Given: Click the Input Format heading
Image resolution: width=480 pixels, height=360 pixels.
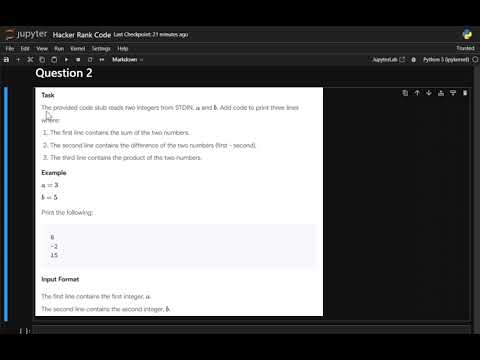Looking at the screenshot, I should [60, 279].
